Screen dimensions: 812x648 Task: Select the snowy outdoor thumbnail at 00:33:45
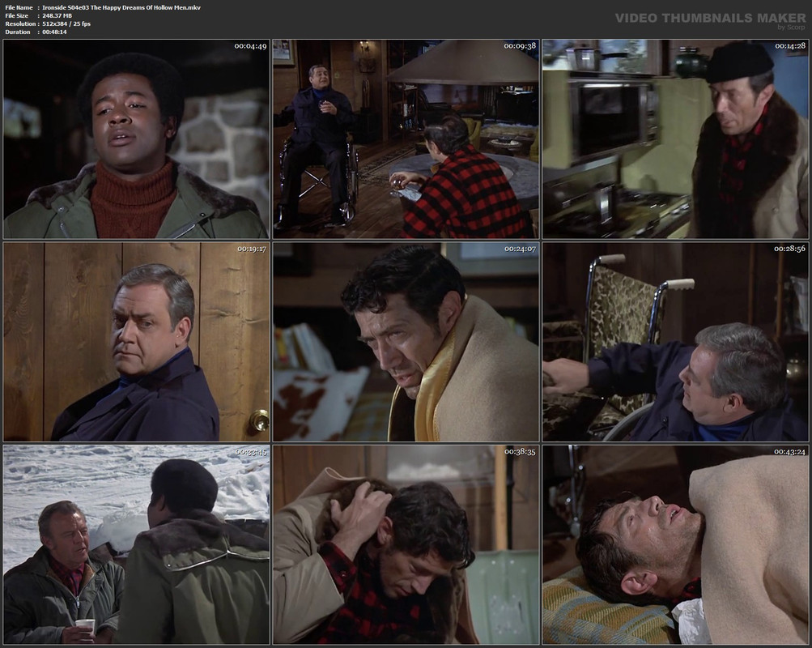click(136, 544)
